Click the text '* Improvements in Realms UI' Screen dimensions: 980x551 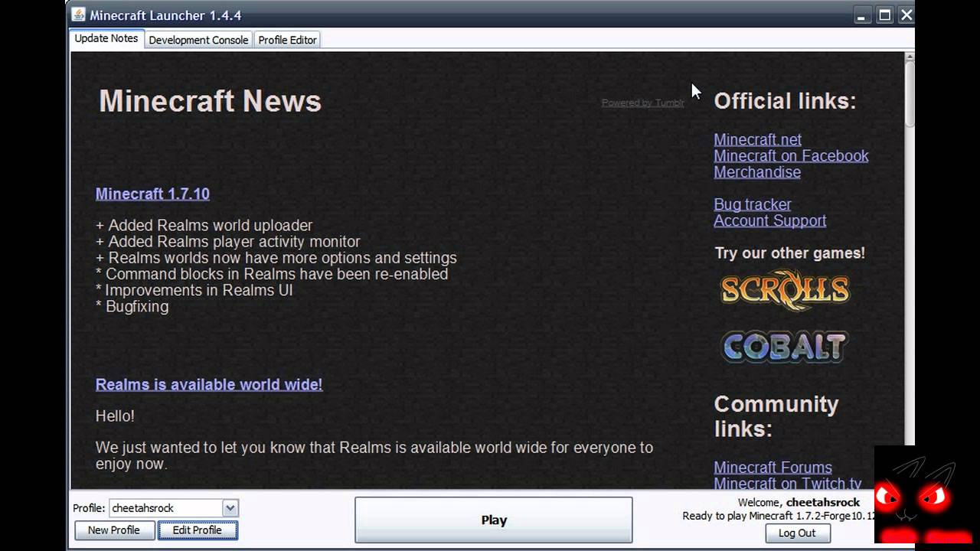(194, 290)
